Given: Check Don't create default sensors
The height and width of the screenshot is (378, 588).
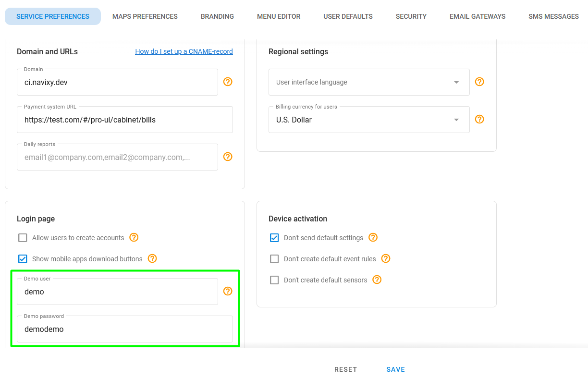Looking at the screenshot, I should tap(274, 280).
